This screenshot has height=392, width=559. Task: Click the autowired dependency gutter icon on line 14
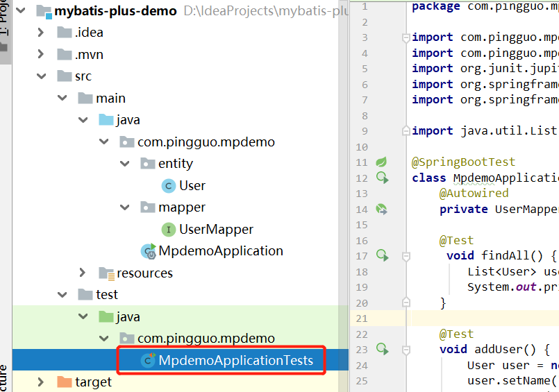click(x=381, y=209)
